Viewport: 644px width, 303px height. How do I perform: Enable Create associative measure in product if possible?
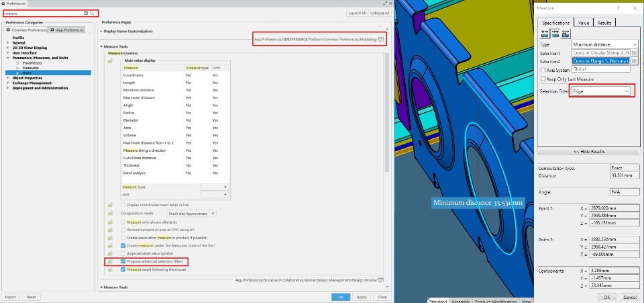[x=123, y=238]
